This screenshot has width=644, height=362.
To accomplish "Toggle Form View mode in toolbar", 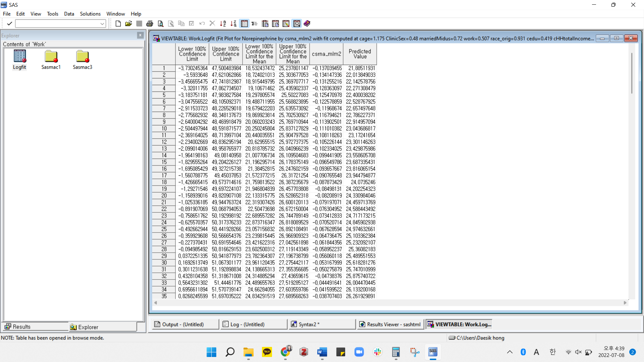I will pyautogui.click(x=255, y=23).
